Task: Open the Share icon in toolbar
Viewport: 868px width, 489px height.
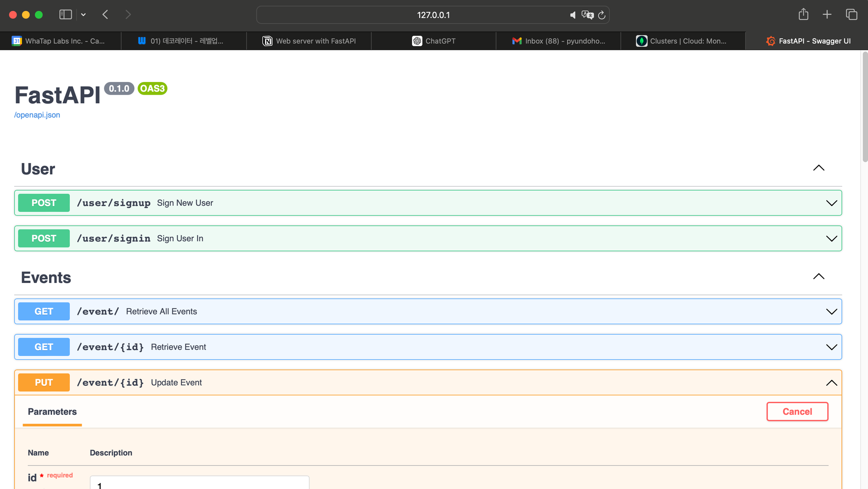Action: pos(803,14)
